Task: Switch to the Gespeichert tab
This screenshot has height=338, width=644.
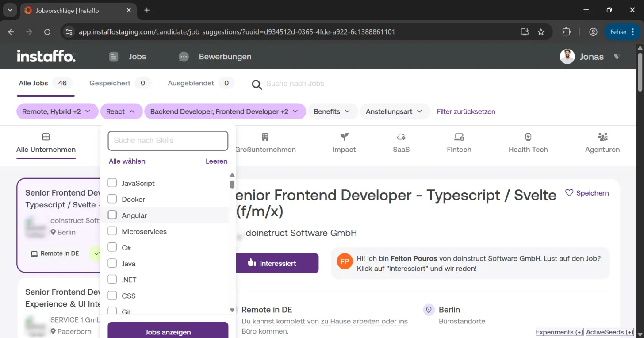Action: click(x=119, y=83)
